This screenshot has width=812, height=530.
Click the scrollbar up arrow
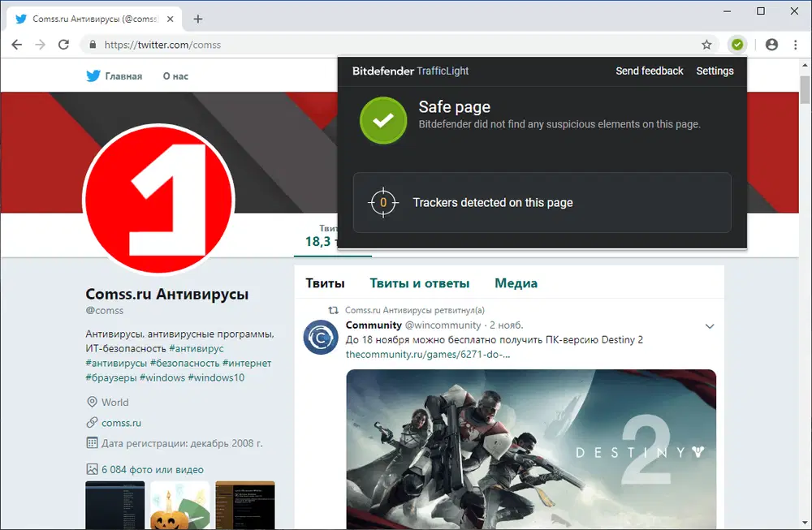[805, 65]
